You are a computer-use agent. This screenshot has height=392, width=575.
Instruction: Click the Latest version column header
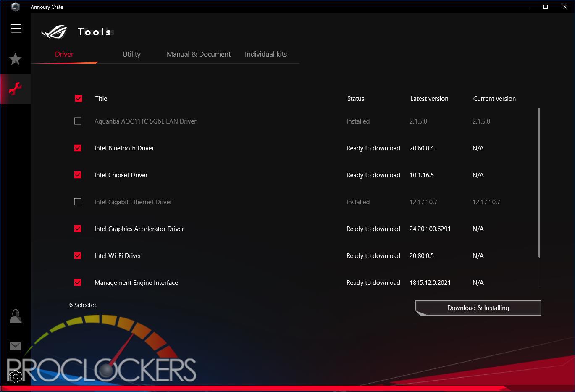[429, 99]
